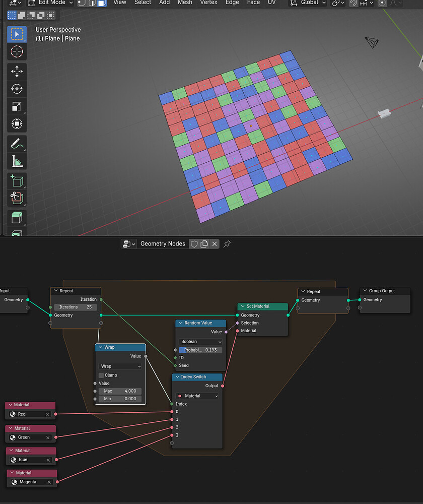Clear the Red material field
423x504 pixels.
(x=47, y=414)
